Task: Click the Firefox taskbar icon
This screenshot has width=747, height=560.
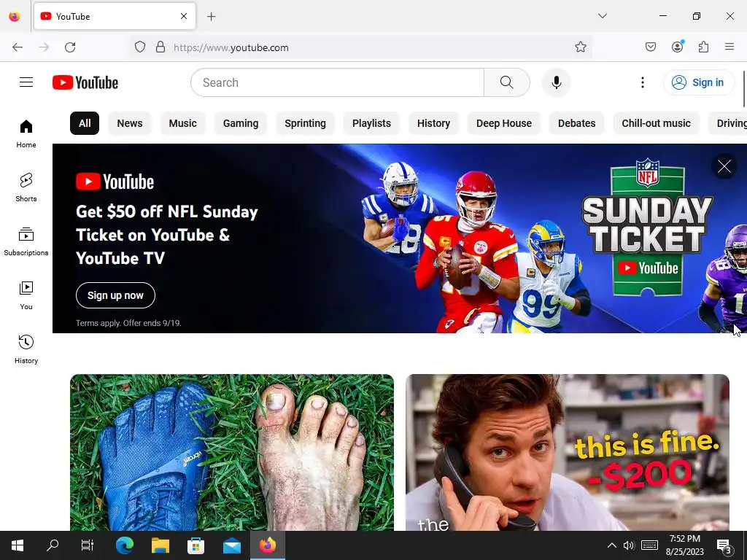Action: 268,545
